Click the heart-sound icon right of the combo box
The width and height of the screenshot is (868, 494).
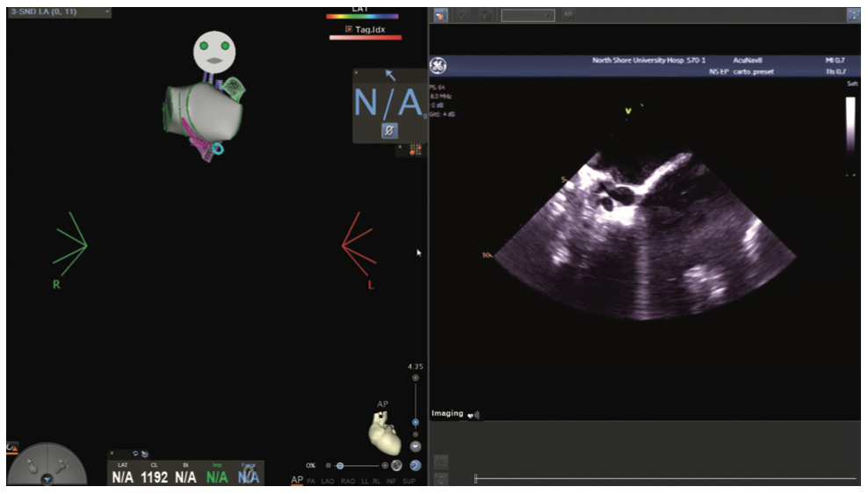pyautogui.click(x=568, y=15)
